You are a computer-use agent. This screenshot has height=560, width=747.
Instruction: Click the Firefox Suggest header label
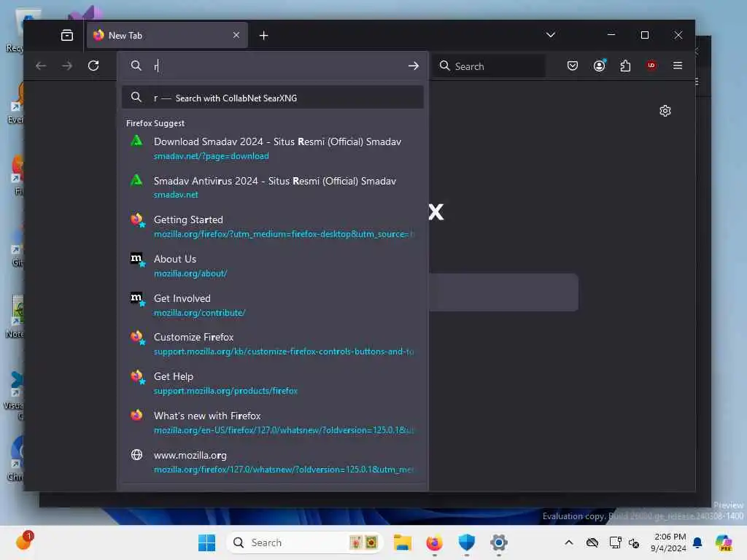155,123
